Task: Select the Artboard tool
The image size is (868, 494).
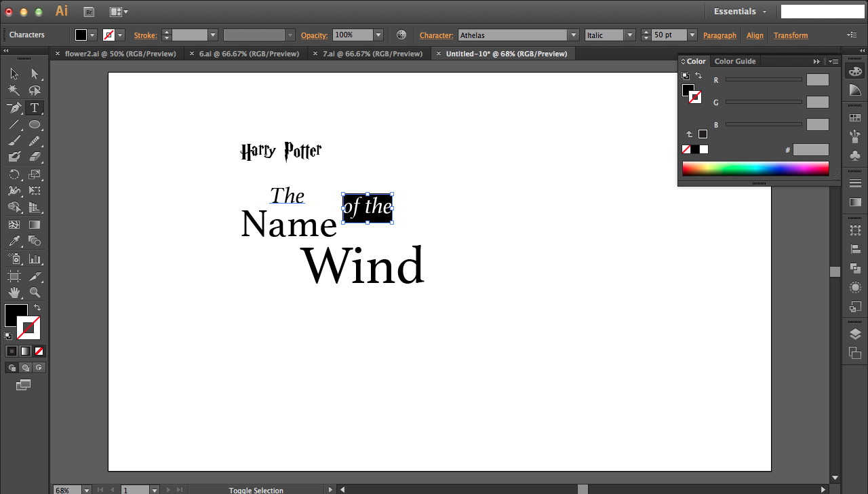Action: click(14, 276)
